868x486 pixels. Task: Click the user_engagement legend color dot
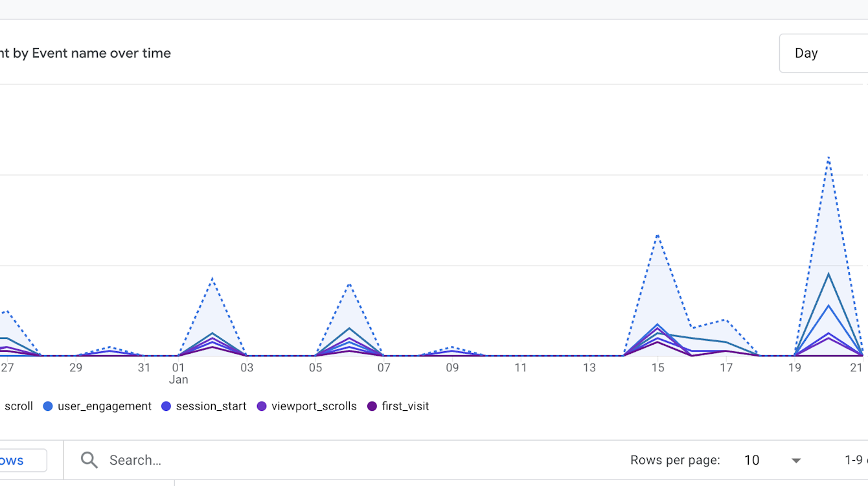pos(48,406)
